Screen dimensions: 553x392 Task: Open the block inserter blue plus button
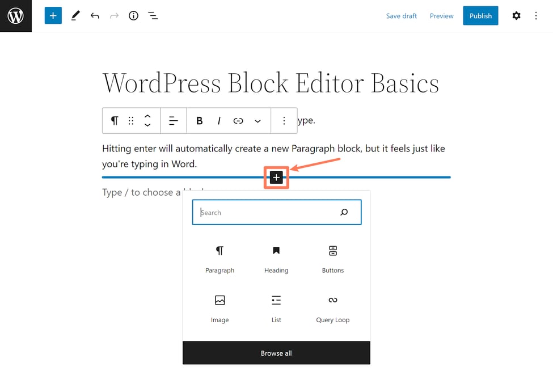pos(53,15)
